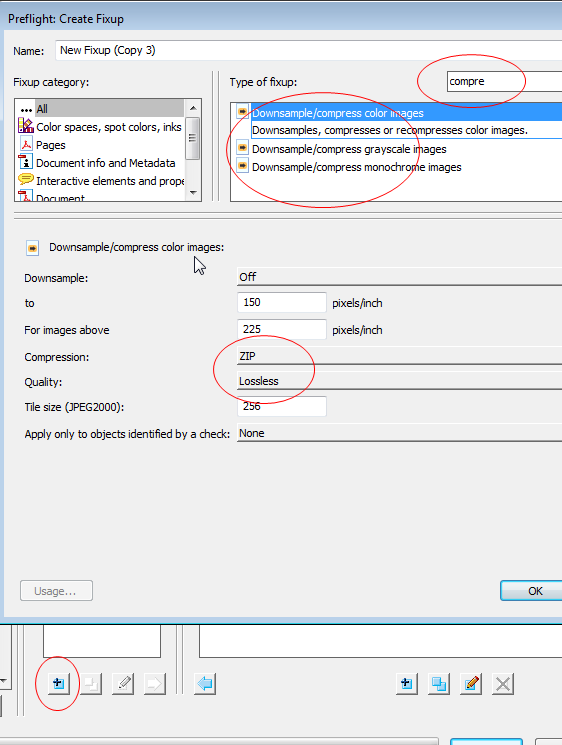Open the Downsample dropdown showing Off

pos(400,277)
